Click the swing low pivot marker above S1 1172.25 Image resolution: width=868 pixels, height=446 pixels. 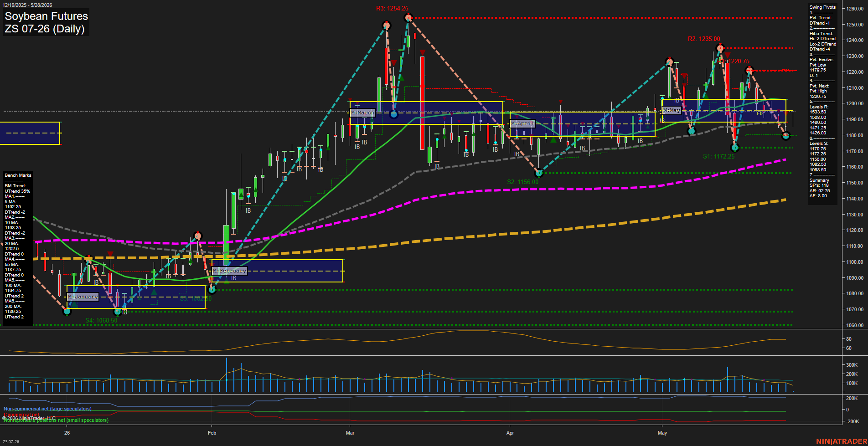click(734, 148)
